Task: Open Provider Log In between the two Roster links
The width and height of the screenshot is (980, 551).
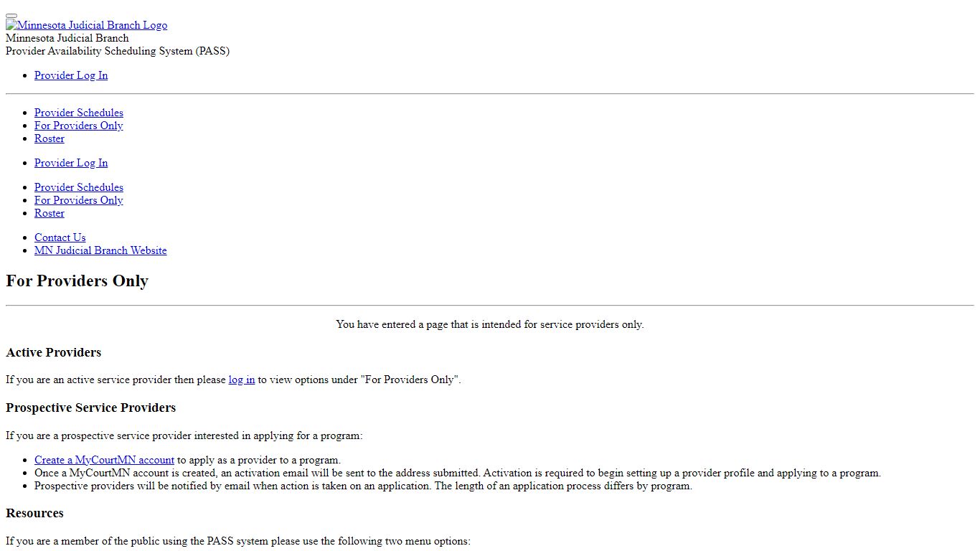Action: 71,163
